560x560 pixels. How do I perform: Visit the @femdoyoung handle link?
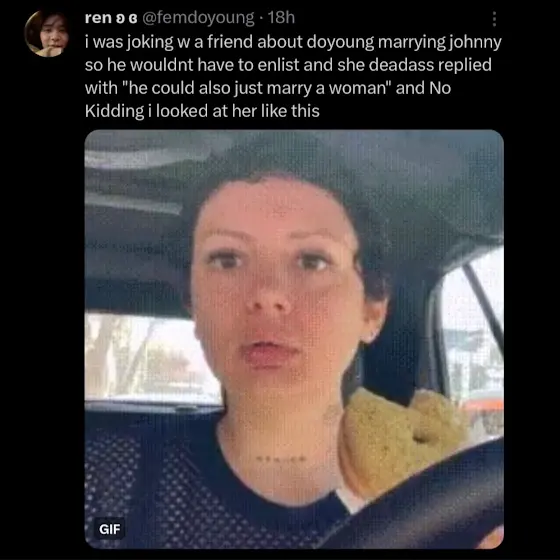click(x=198, y=18)
